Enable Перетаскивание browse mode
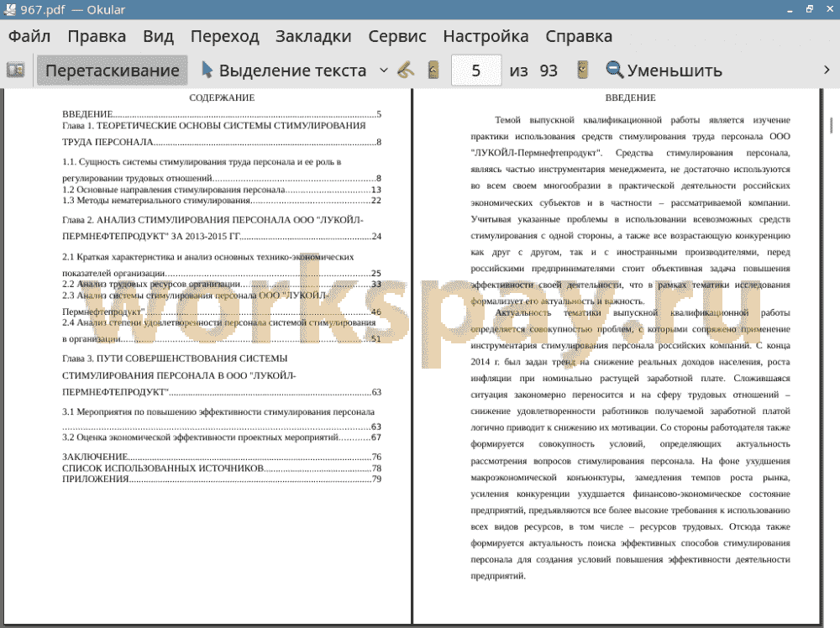The image size is (840, 628). click(x=113, y=71)
